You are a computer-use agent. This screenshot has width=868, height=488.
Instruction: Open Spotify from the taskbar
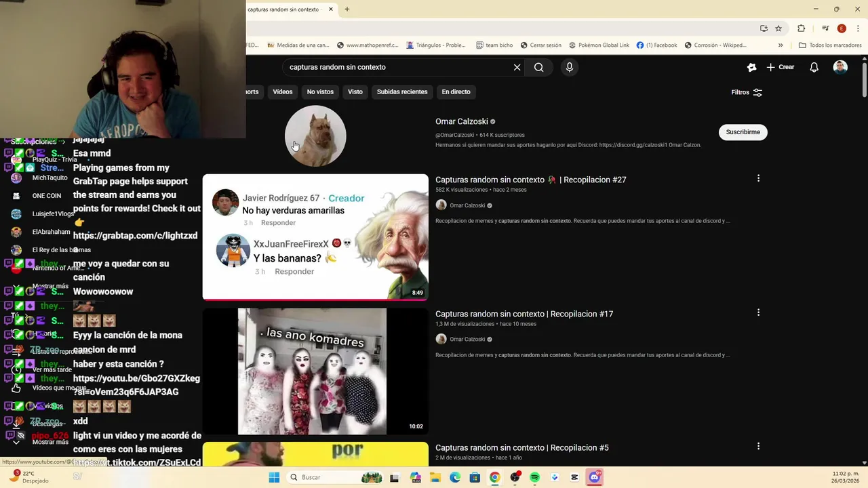[x=534, y=477]
